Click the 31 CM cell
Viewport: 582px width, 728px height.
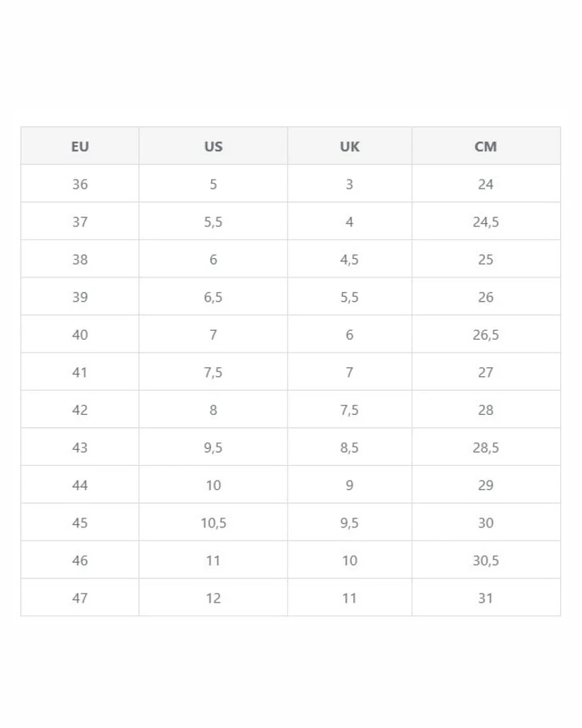coord(486,598)
